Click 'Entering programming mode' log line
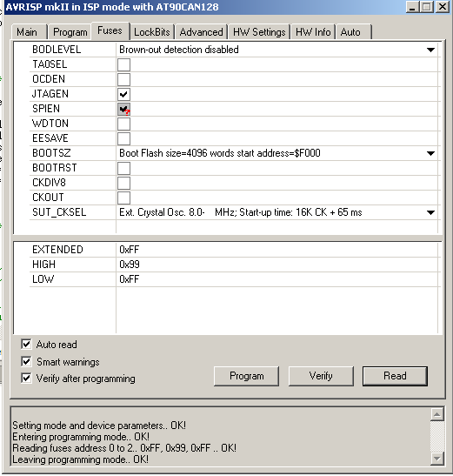This screenshot has width=453, height=476. pyautogui.click(x=81, y=437)
